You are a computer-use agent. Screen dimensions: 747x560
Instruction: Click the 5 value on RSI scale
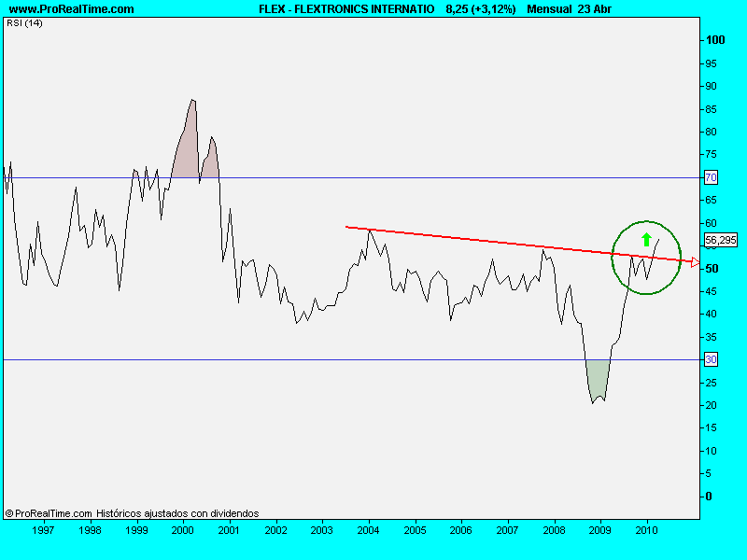[709, 473]
